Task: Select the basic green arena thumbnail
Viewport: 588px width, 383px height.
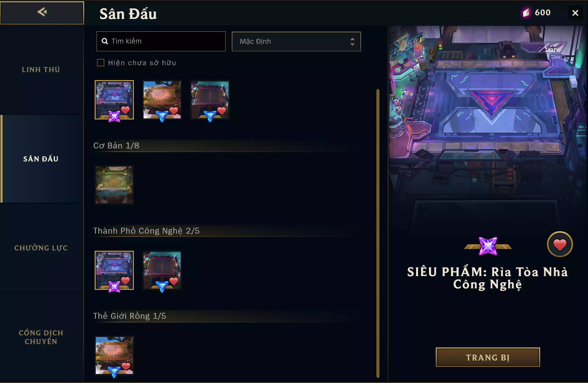Action: pos(114,185)
